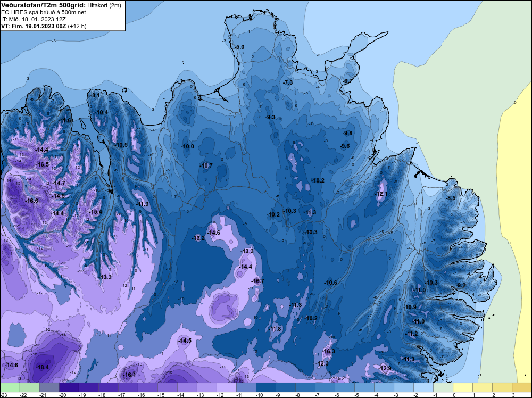Click the -11.6 temperature label

tap(65, 120)
